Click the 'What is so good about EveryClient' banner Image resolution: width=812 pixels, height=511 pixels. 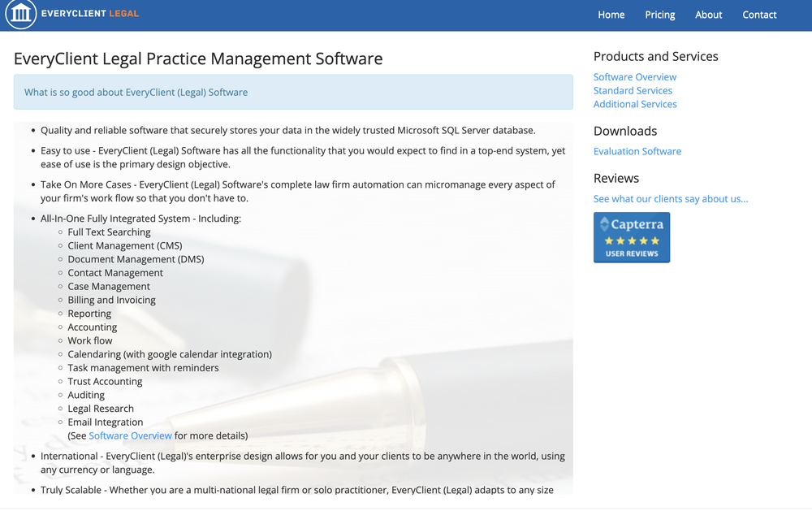[x=293, y=93]
